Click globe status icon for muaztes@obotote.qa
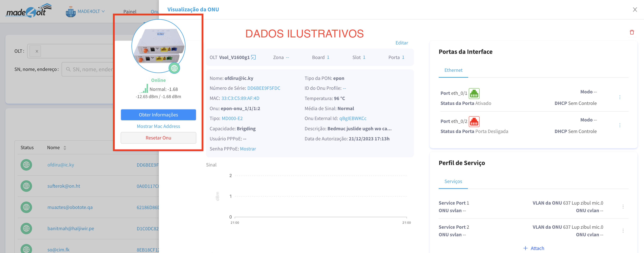This screenshot has height=253, width=644. pos(26,207)
